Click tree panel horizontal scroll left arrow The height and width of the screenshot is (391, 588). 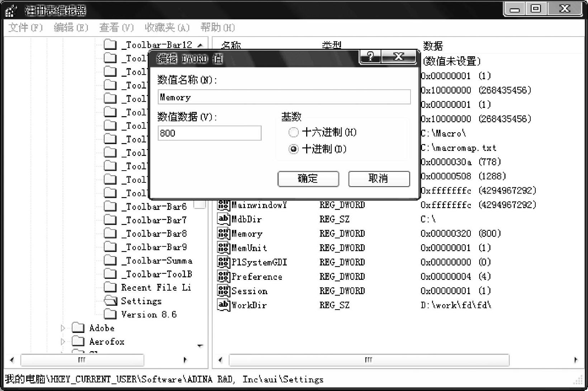[x=12, y=360]
